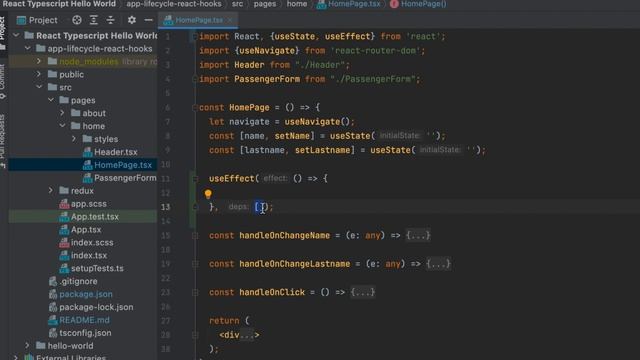
Task: Click fold toggle beside the line 1 import
Action: coord(195,37)
